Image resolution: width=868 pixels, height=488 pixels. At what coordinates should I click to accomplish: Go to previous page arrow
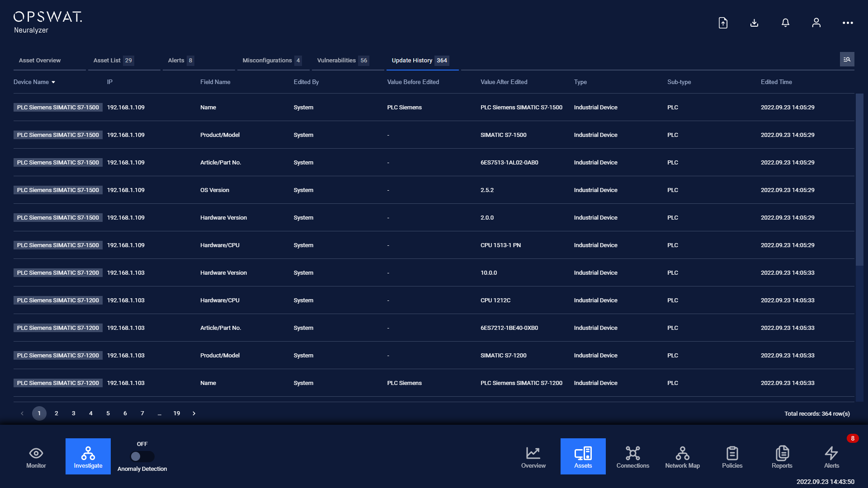click(x=22, y=413)
